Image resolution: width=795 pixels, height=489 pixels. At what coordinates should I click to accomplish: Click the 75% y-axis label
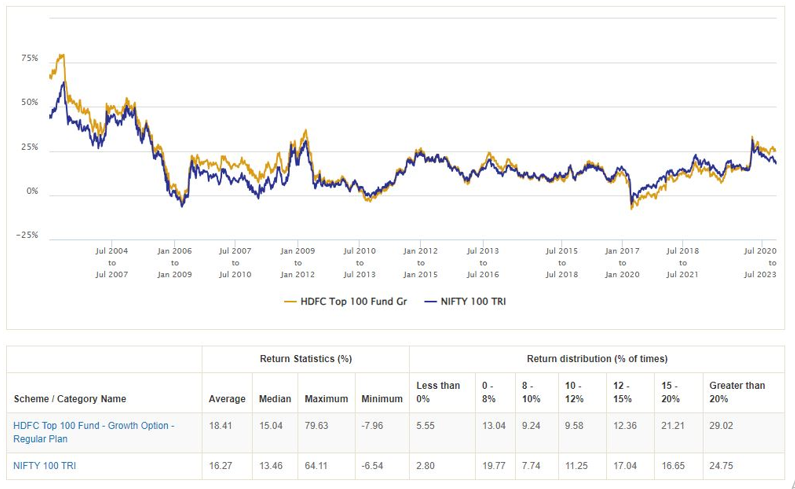(30, 58)
